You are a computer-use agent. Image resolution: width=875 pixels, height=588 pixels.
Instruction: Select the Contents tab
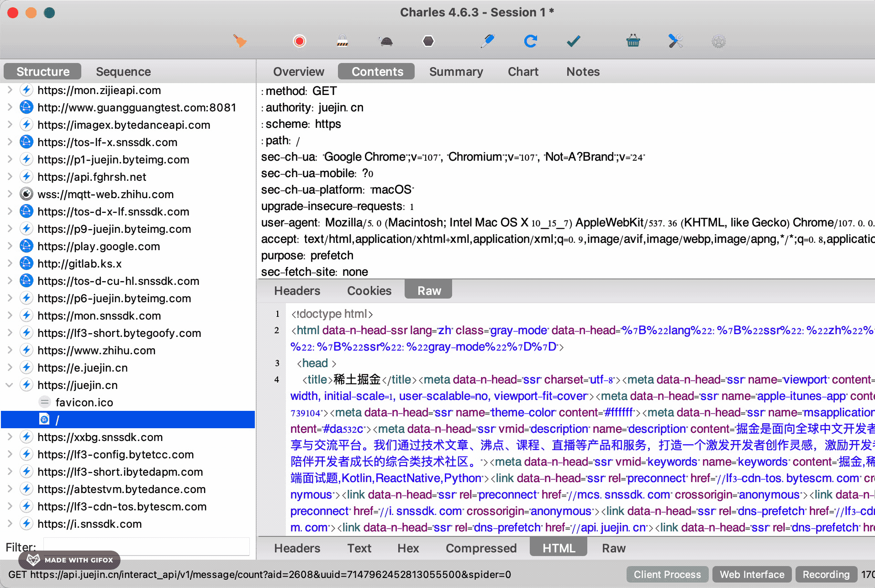click(x=377, y=71)
